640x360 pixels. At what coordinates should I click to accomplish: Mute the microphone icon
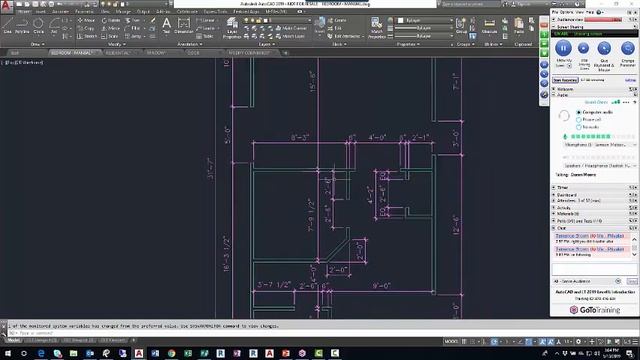[x=565, y=136]
